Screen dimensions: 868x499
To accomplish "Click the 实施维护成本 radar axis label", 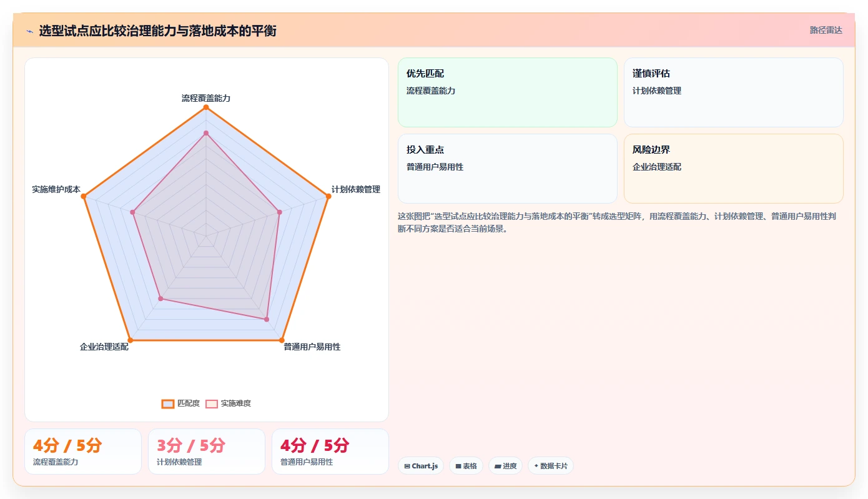I will pos(57,189).
